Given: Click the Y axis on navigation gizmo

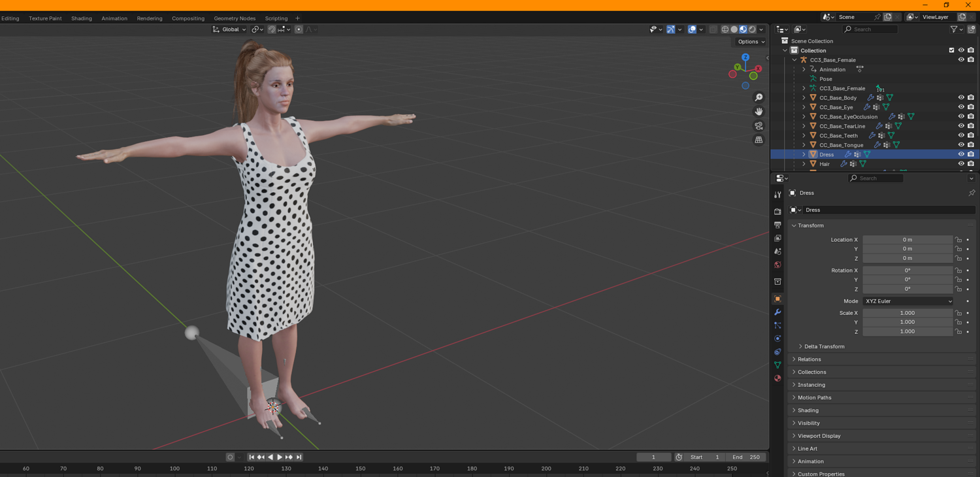Looking at the screenshot, I should [x=738, y=67].
